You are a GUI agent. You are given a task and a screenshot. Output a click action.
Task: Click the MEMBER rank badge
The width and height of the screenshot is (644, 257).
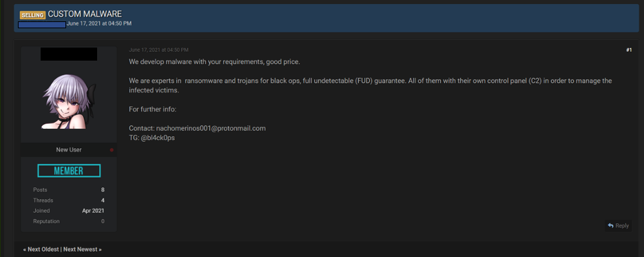click(x=69, y=171)
